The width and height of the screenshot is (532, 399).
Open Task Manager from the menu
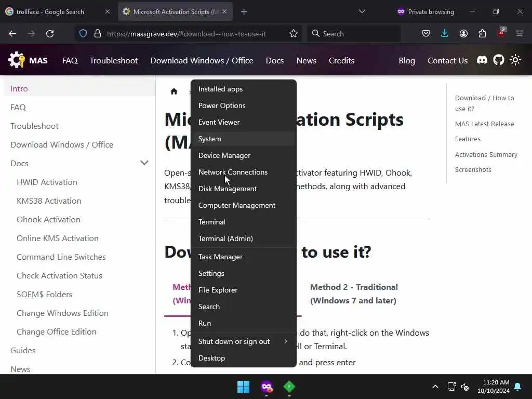click(x=243, y=257)
